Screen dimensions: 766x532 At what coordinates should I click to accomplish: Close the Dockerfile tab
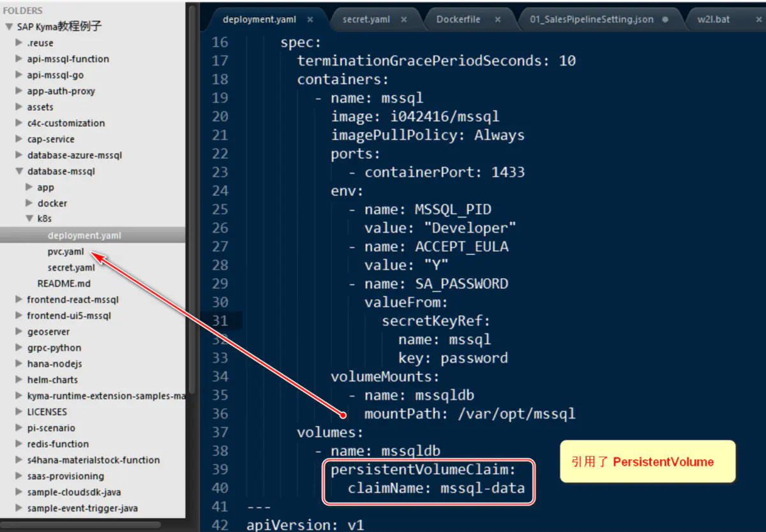(497, 19)
